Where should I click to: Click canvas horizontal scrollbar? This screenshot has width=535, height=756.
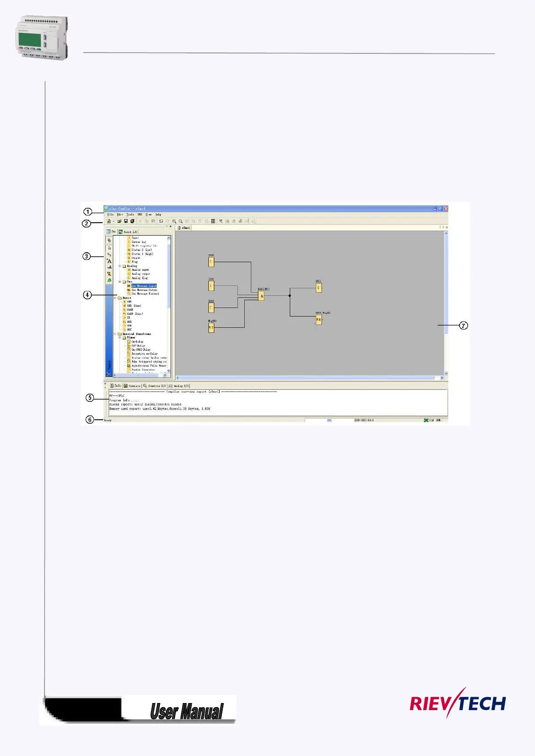pos(310,378)
